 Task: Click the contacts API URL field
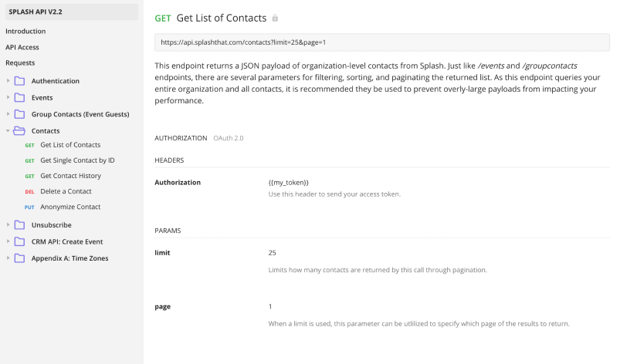coord(382,42)
